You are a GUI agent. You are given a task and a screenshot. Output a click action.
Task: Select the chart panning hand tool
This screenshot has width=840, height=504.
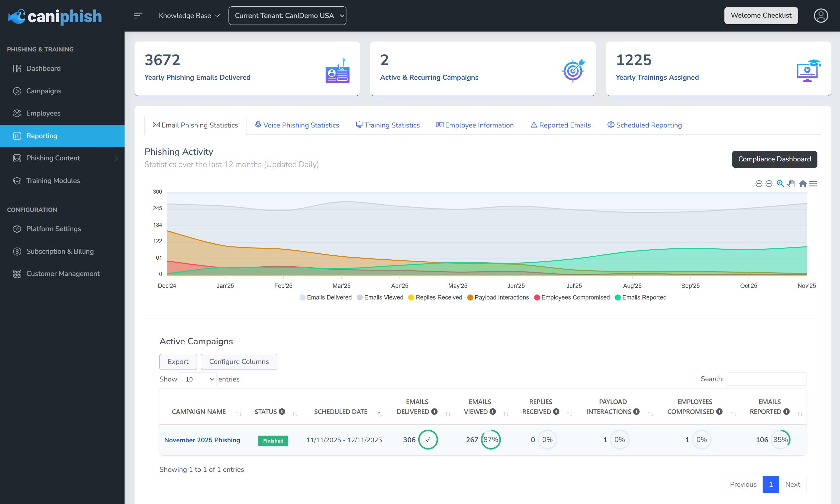(x=791, y=184)
